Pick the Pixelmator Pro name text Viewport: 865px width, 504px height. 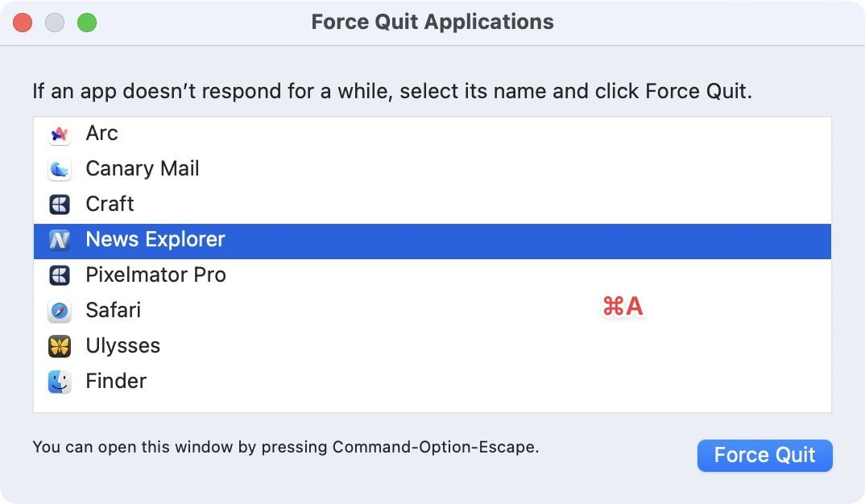pos(155,275)
